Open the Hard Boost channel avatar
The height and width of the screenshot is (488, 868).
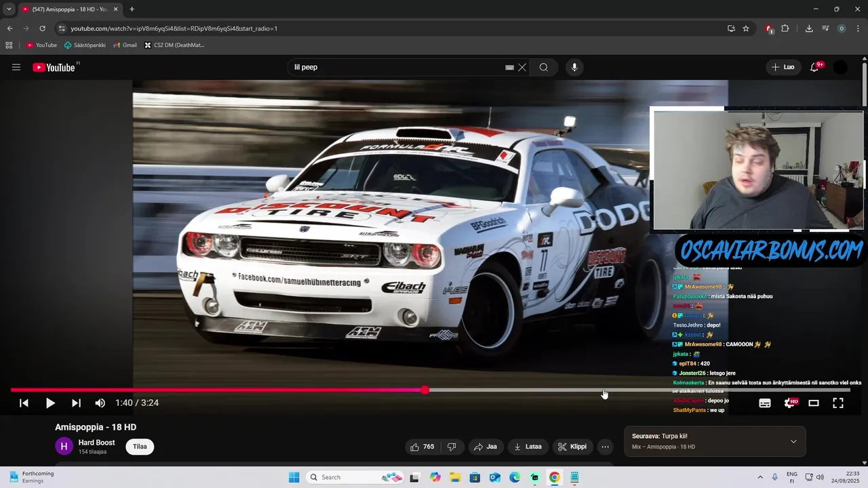tap(64, 446)
